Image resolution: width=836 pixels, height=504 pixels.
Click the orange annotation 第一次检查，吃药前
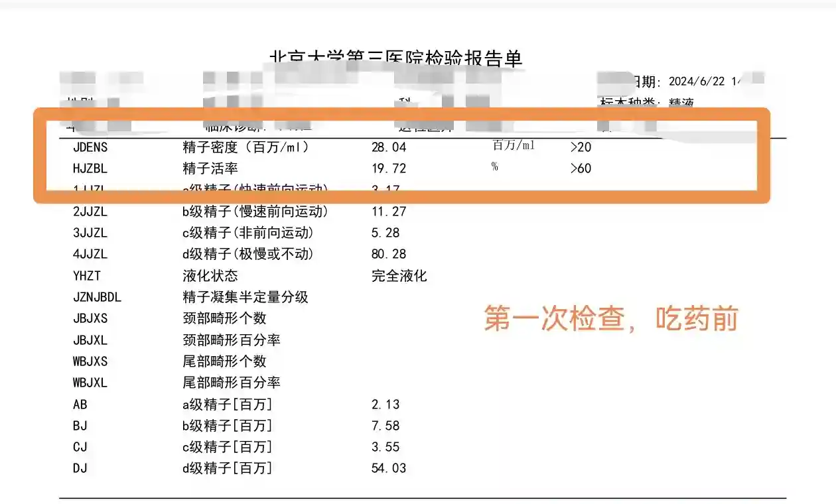pos(610,319)
